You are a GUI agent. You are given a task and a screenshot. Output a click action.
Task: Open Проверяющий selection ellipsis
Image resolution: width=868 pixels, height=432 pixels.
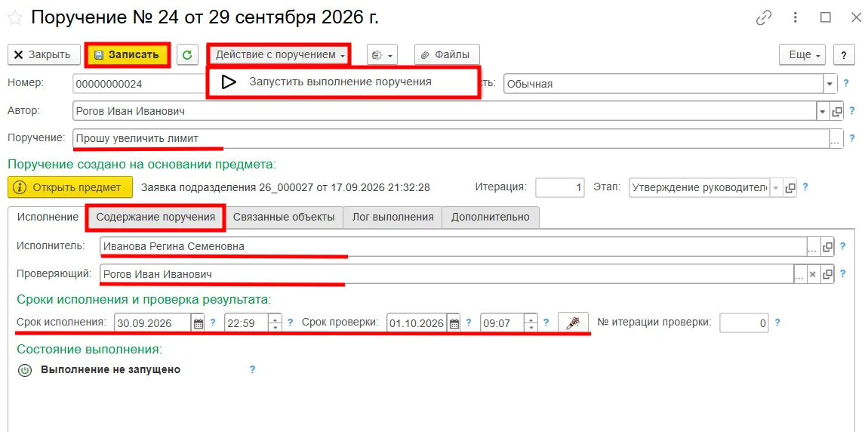[x=799, y=275]
